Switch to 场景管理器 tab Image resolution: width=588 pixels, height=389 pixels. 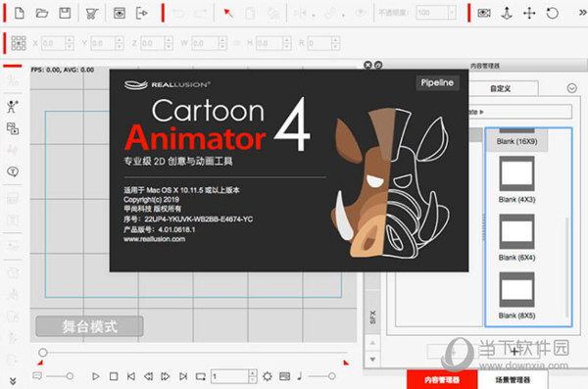pos(513,379)
